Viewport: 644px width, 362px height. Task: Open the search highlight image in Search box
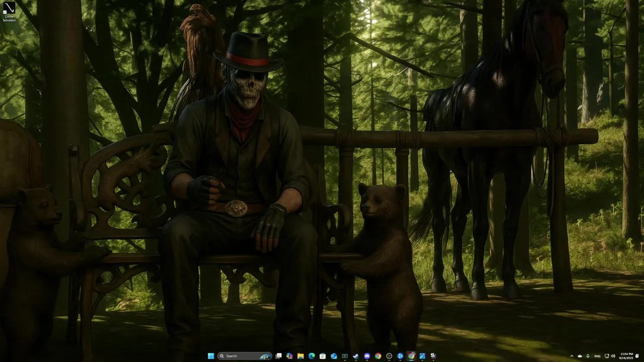(266, 356)
